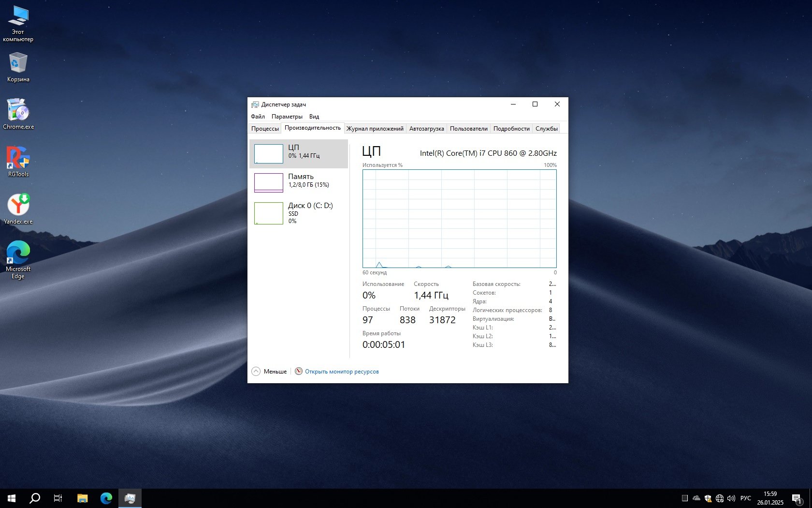
Task: Switch to the Службы tab
Action: click(546, 129)
